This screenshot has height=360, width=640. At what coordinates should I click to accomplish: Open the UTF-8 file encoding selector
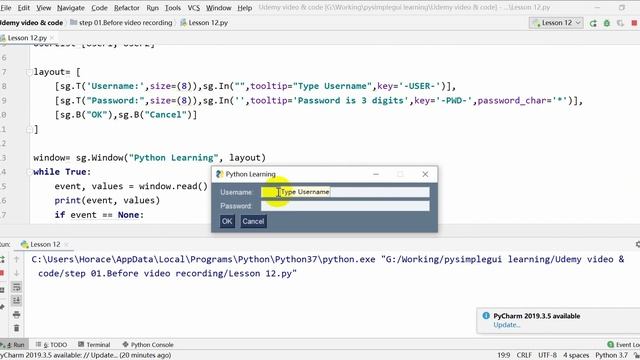[547, 355]
